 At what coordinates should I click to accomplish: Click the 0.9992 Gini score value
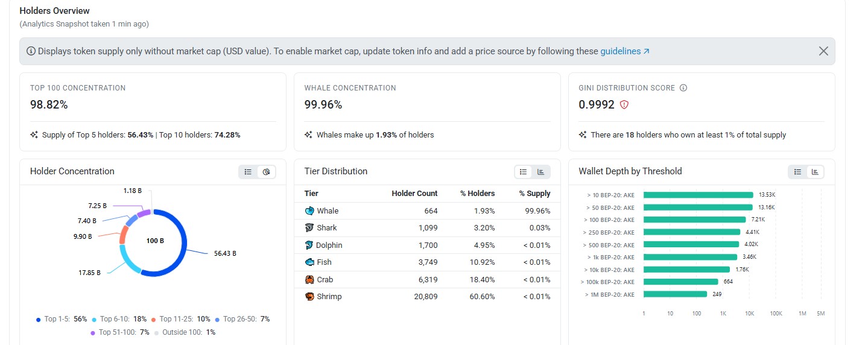pyautogui.click(x=597, y=105)
